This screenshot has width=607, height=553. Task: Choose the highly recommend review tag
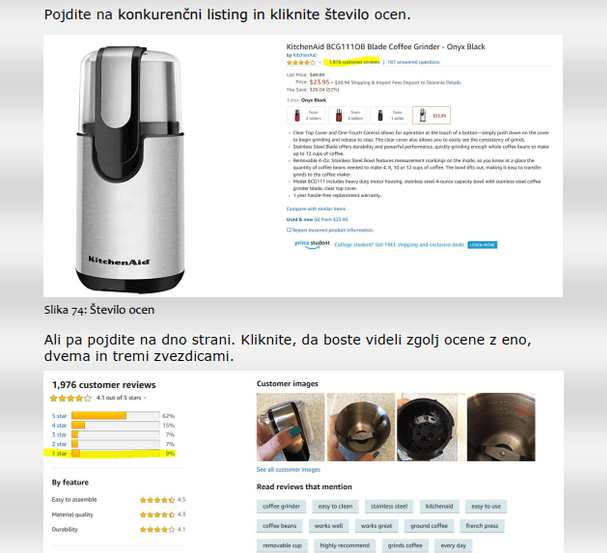pos(345,546)
